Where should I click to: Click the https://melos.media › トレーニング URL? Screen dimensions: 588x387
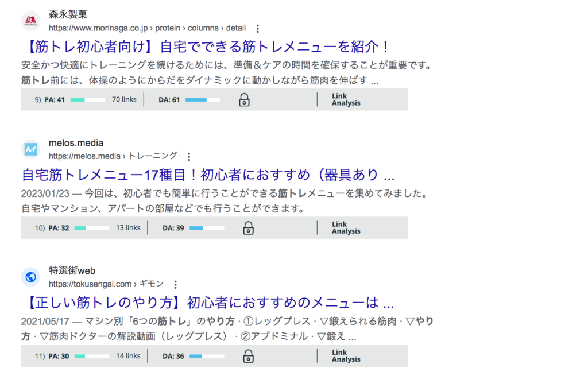[113, 156]
